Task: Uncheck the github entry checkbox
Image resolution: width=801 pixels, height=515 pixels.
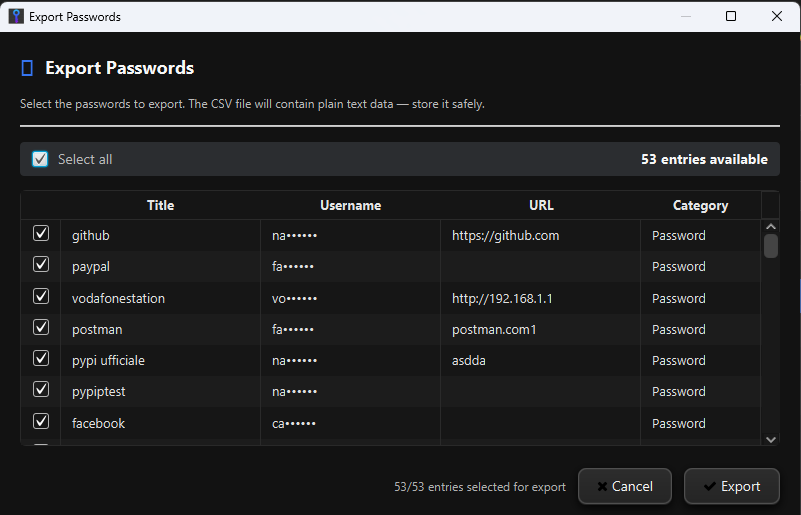Action: tap(41, 233)
